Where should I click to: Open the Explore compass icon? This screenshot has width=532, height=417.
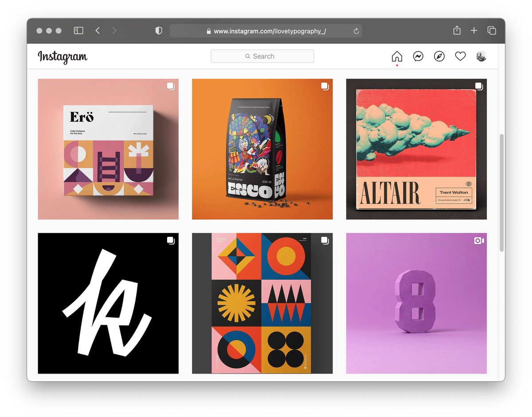[439, 56]
